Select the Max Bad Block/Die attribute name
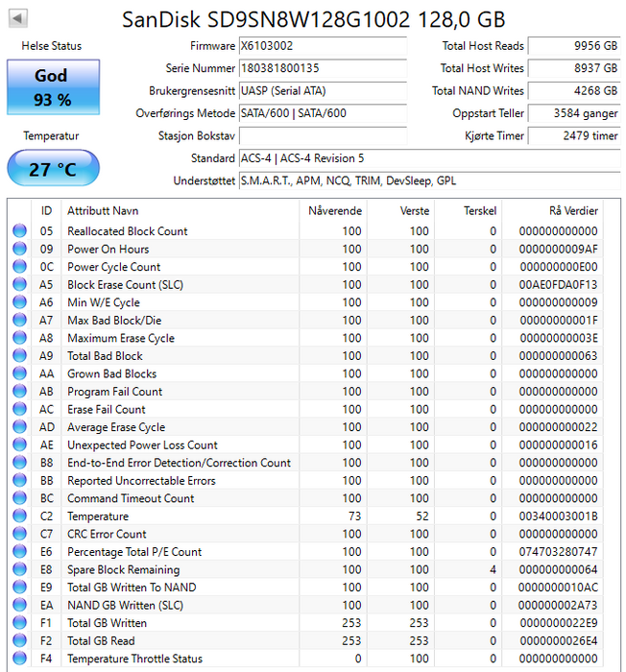The width and height of the screenshot is (626, 672). (x=114, y=320)
